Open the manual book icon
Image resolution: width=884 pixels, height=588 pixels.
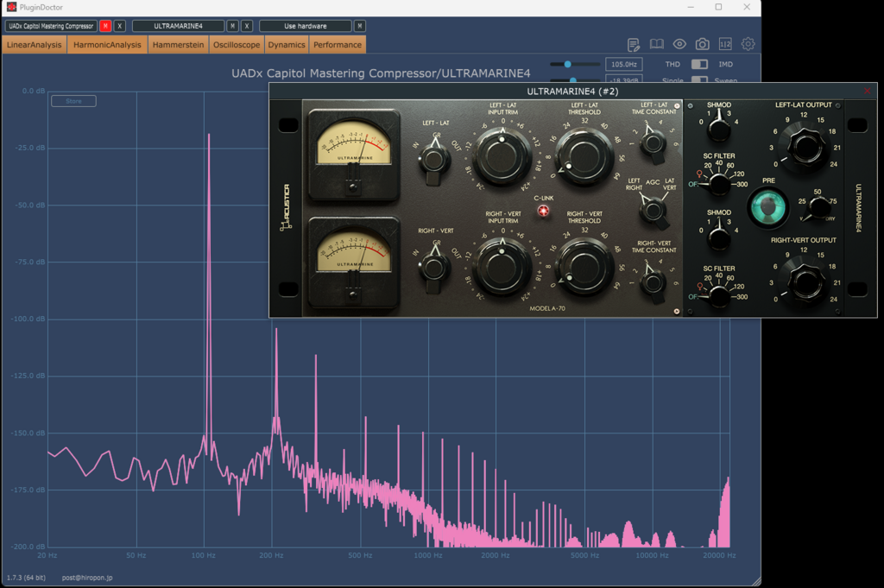click(657, 44)
